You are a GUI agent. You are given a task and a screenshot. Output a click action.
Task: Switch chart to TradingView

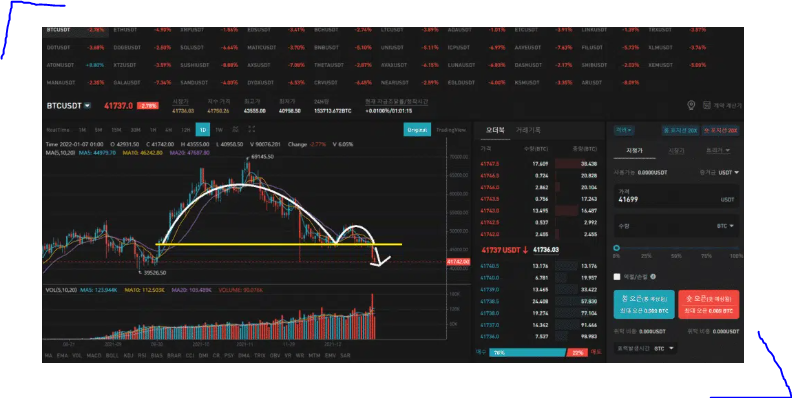pyautogui.click(x=451, y=130)
